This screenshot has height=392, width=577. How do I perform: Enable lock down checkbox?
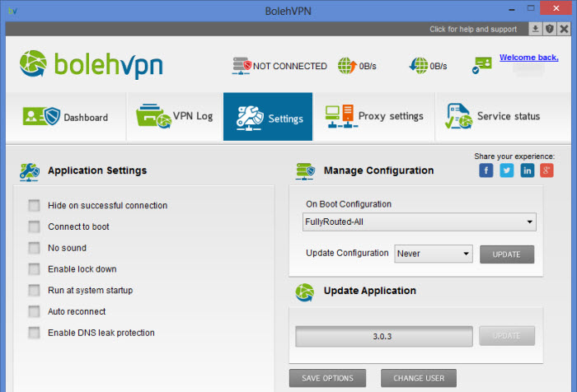pyautogui.click(x=35, y=269)
